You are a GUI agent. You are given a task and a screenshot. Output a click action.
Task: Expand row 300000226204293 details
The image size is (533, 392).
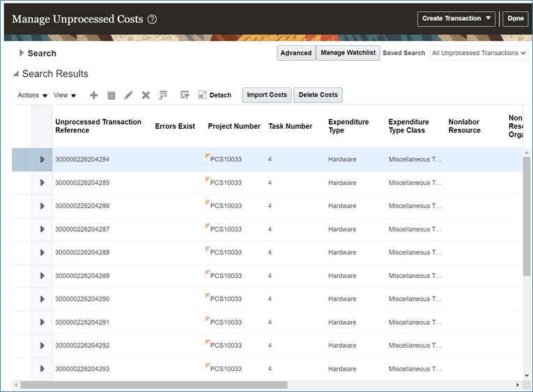tap(42, 369)
